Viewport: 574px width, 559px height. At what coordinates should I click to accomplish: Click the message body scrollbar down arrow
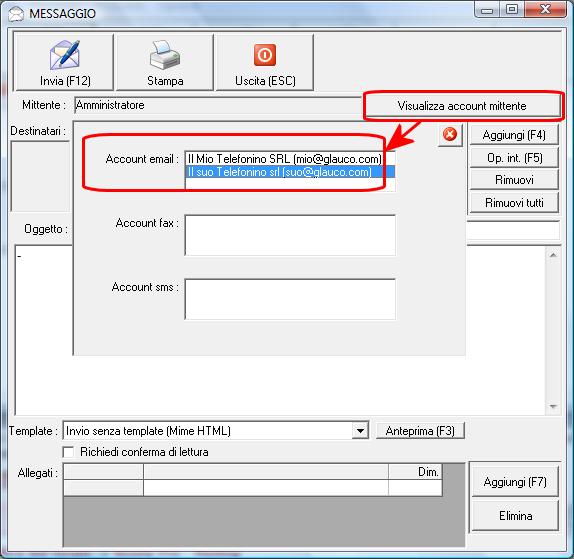(553, 407)
